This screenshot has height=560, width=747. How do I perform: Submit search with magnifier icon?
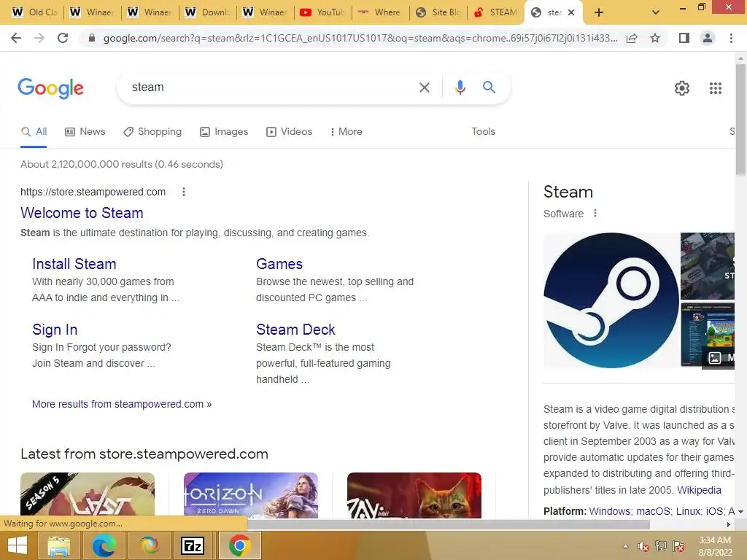pos(489,87)
